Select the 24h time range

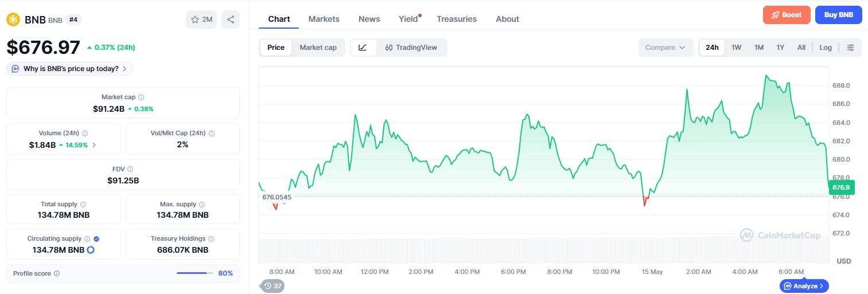712,48
